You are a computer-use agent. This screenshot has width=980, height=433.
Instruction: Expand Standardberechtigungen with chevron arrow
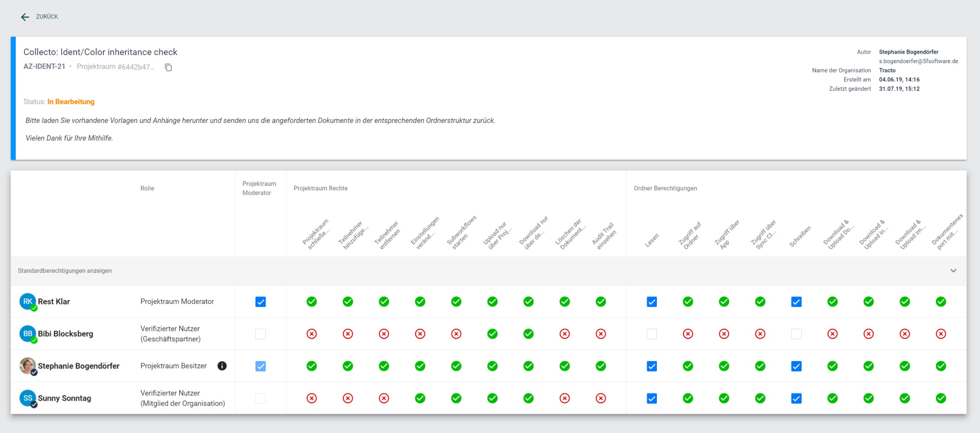(x=953, y=271)
